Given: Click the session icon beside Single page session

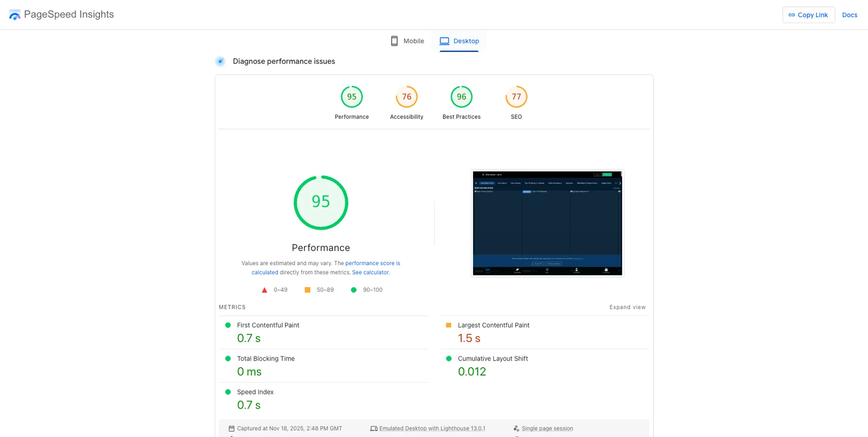Looking at the screenshot, I should click(516, 428).
